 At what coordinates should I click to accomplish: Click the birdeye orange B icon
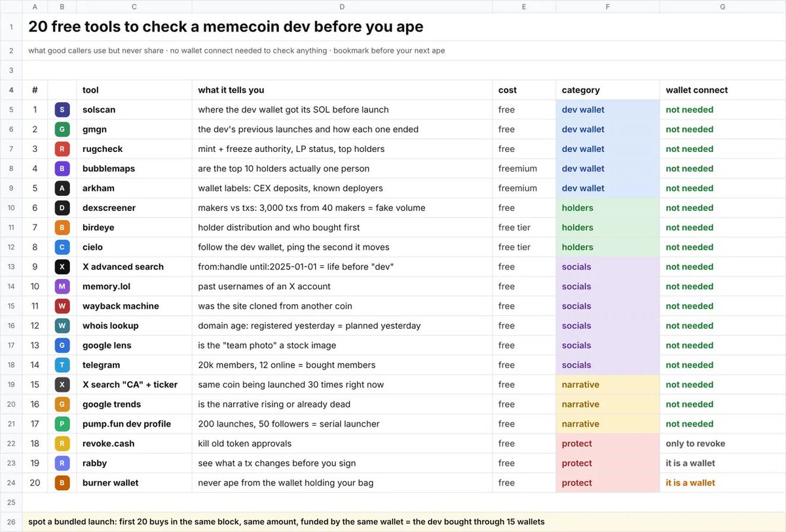pyautogui.click(x=62, y=227)
